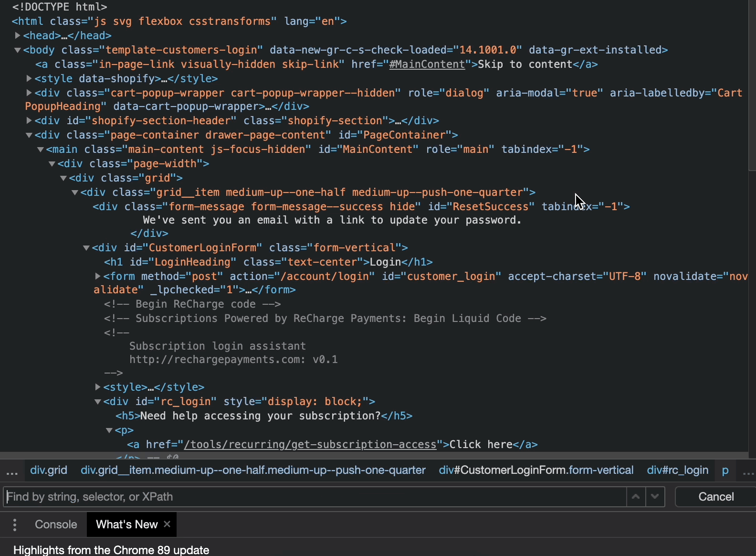Viewport: 756px width, 556px height.
Task: Cancel the element search
Action: click(x=715, y=497)
